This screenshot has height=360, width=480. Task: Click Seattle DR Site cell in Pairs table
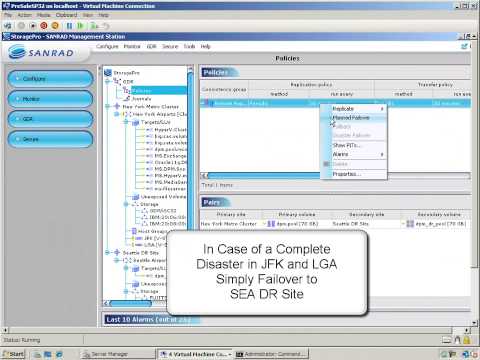(x=350, y=224)
